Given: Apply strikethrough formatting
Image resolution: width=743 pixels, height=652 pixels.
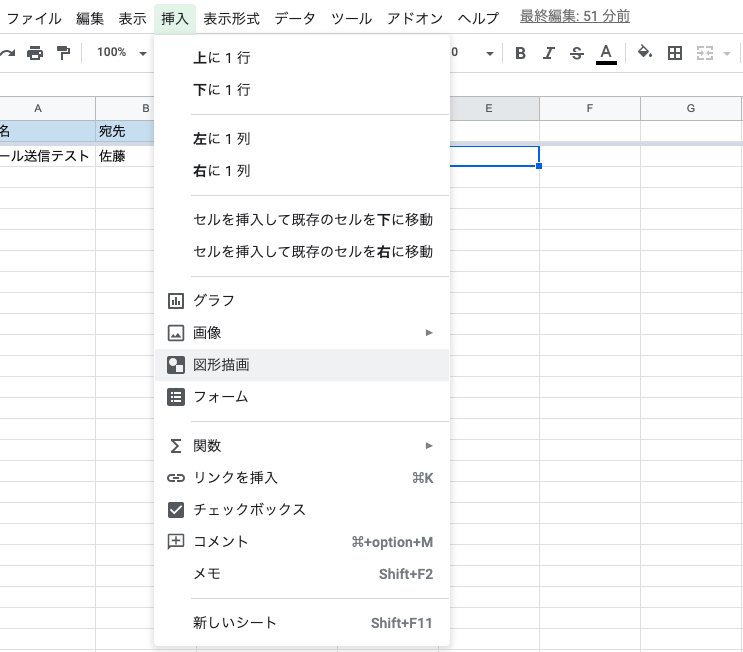Looking at the screenshot, I should click(x=577, y=53).
